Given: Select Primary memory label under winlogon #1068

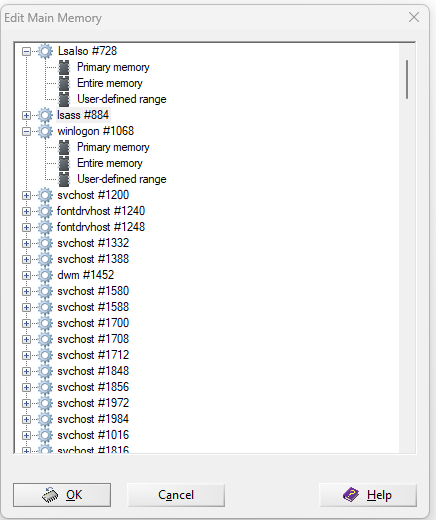Looking at the screenshot, I should pyautogui.click(x=113, y=147).
